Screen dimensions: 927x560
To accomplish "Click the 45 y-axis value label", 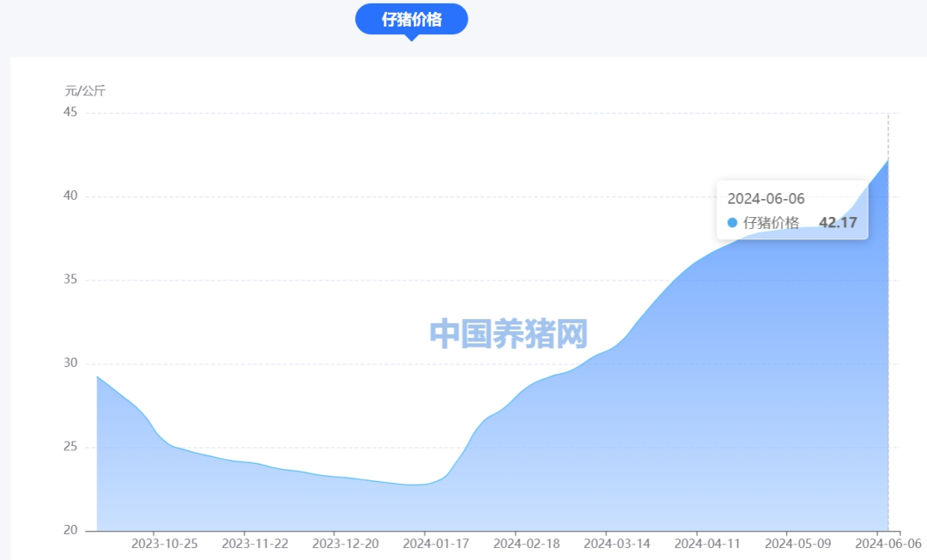I will tap(70, 112).
